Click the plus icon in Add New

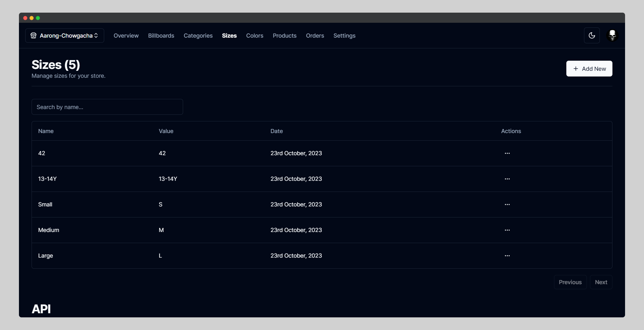(x=576, y=69)
